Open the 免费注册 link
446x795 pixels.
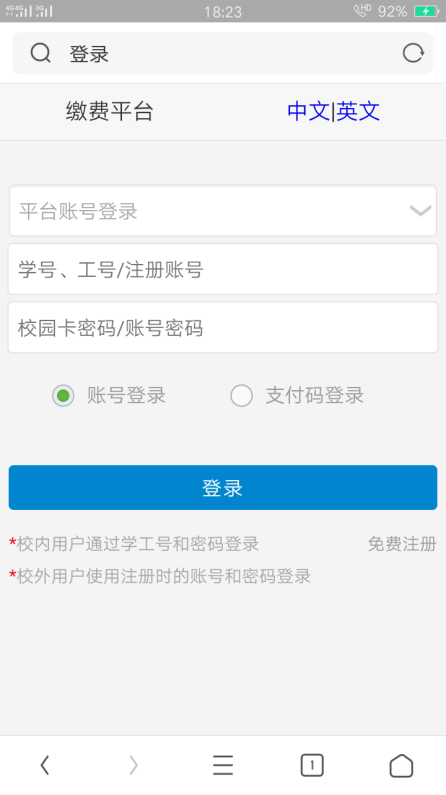(x=402, y=544)
